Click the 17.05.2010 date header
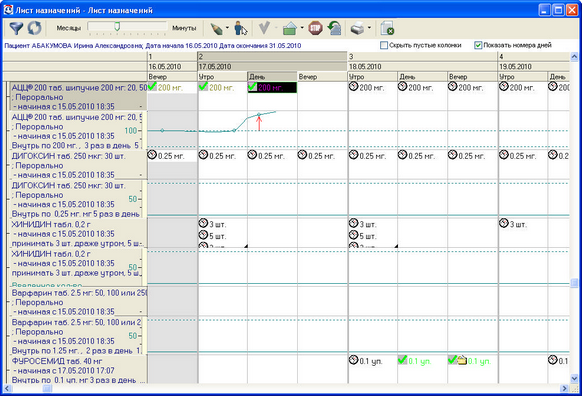This screenshot has height=396, width=582. tap(272, 67)
